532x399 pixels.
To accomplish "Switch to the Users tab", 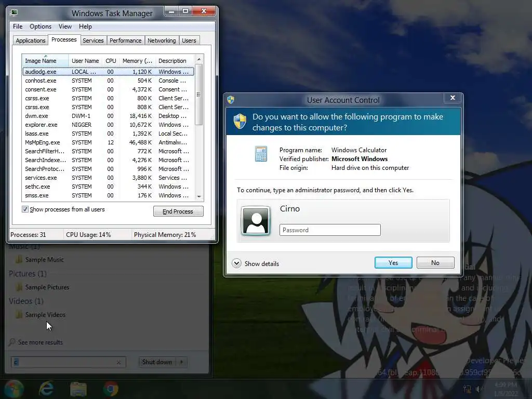I will 189,41.
